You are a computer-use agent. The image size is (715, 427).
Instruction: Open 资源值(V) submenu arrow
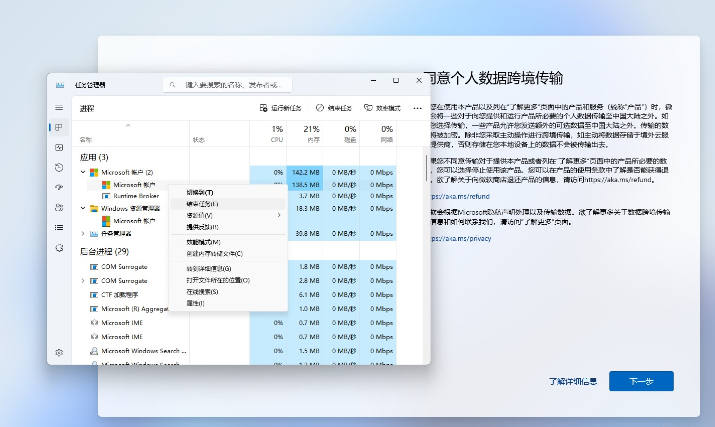click(x=279, y=215)
